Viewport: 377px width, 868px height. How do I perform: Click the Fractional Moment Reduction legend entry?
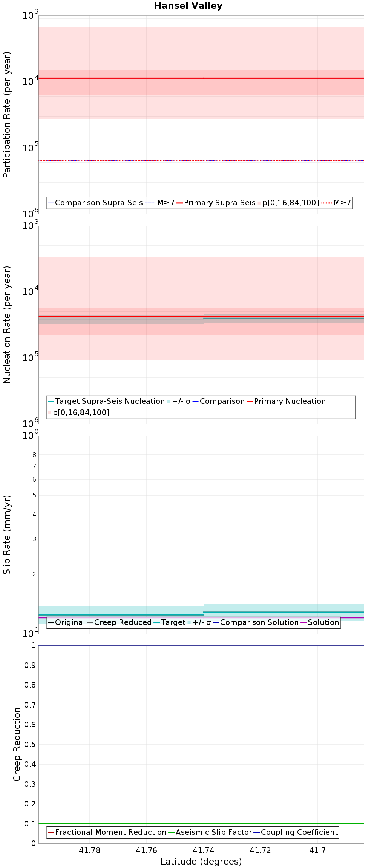[107, 832]
